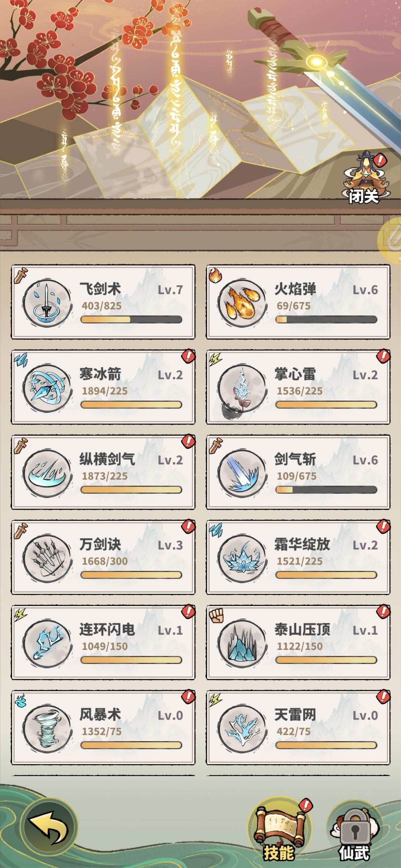Go back with the yellow arrow button
Image resolution: width=401 pixels, height=868 pixels.
tap(49, 827)
